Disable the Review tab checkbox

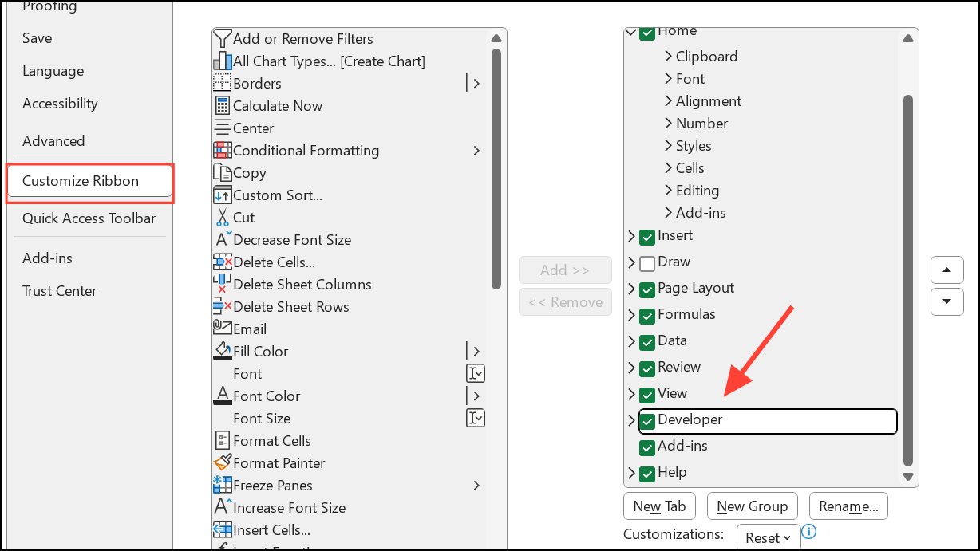[646, 368]
